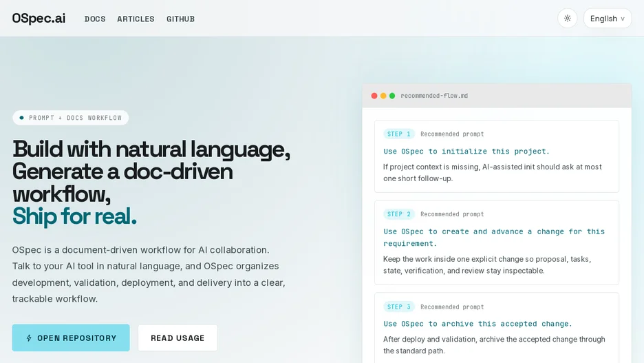Click 'Recommended prompt' label in Step 2
Viewport: 644px width, 363px height.
[452, 214]
